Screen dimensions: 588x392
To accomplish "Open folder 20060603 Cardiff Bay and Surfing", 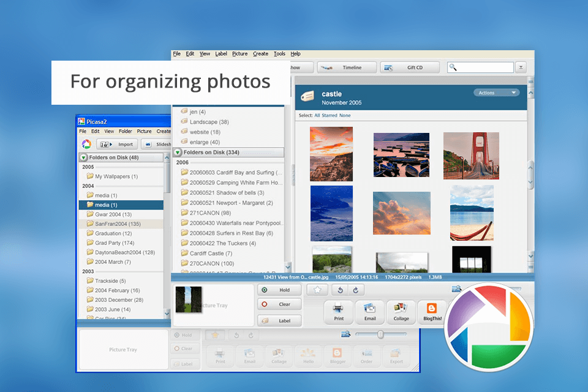I will pyautogui.click(x=232, y=173).
